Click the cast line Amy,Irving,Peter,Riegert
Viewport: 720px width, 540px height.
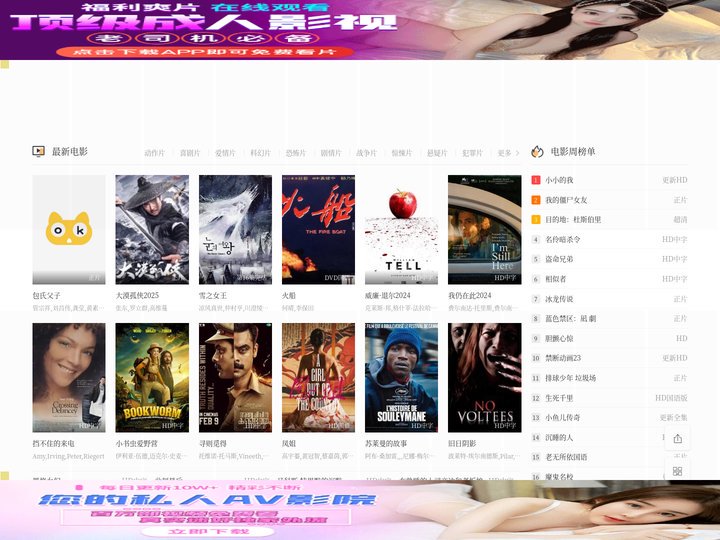(x=68, y=456)
